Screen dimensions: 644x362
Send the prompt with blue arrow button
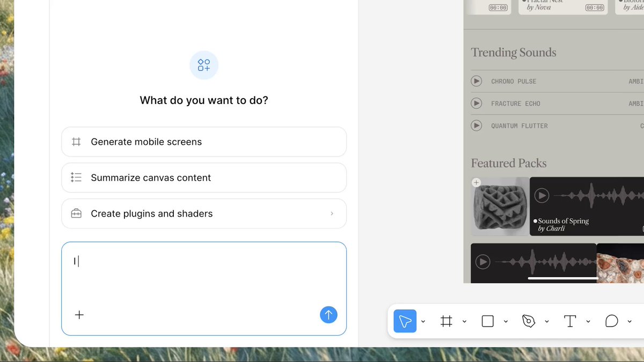coord(328,315)
